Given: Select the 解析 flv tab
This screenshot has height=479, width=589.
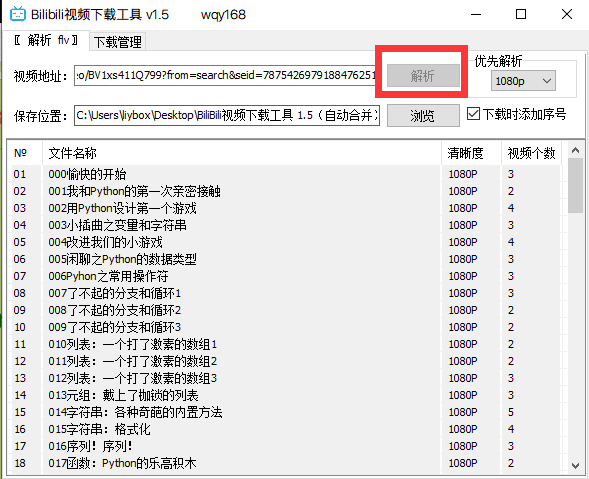Looking at the screenshot, I should (46, 40).
